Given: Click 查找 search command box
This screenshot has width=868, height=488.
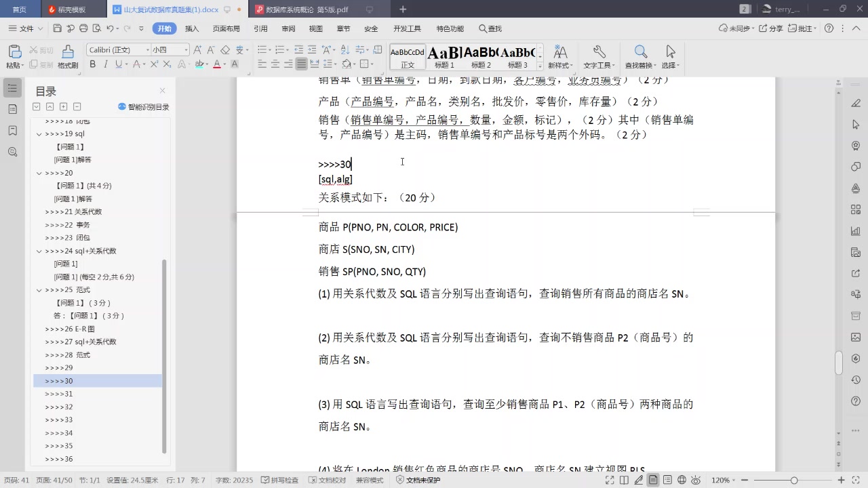Looking at the screenshot, I should (x=490, y=28).
